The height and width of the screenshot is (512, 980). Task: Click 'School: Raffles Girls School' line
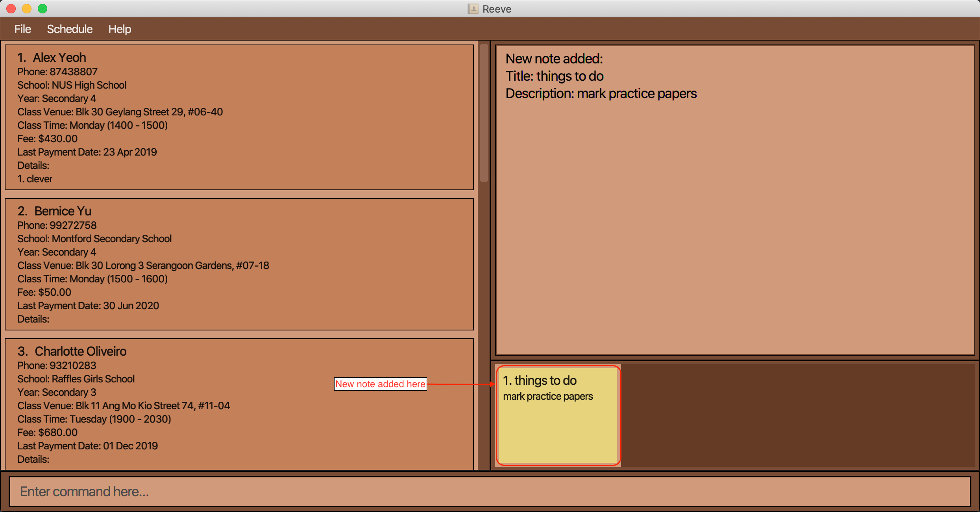click(x=76, y=379)
